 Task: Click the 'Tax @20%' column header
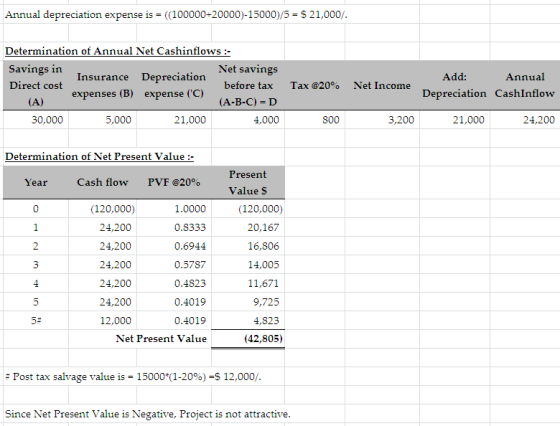click(x=315, y=85)
